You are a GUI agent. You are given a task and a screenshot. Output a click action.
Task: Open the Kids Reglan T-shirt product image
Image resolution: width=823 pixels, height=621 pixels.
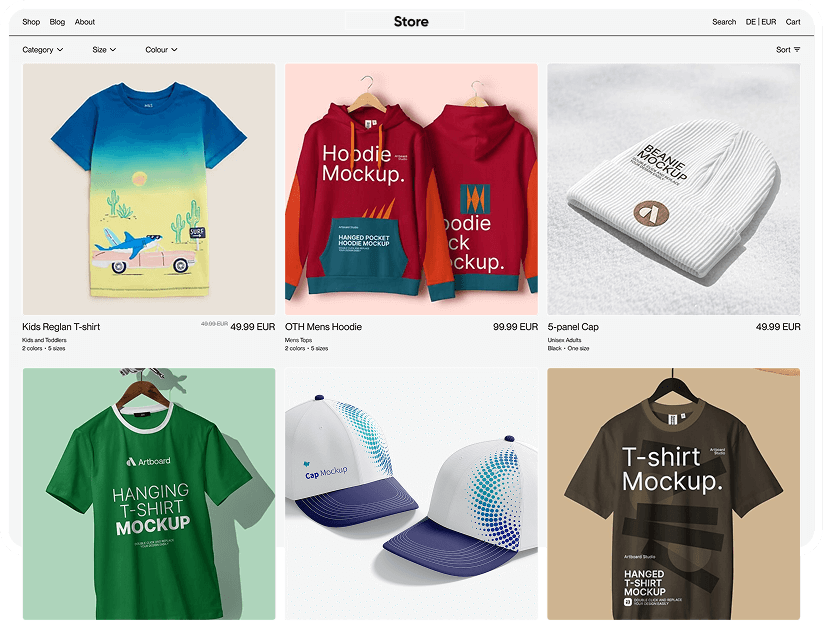149,189
